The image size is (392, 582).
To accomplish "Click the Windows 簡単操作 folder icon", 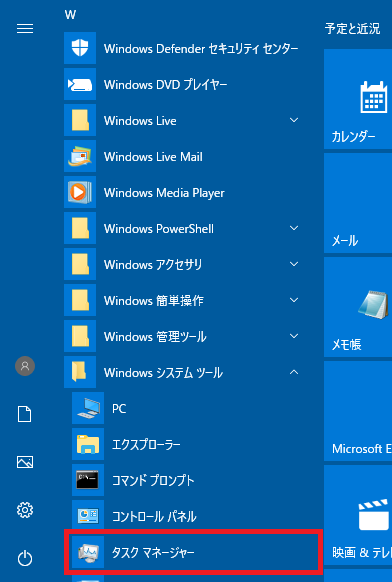I will point(80,300).
